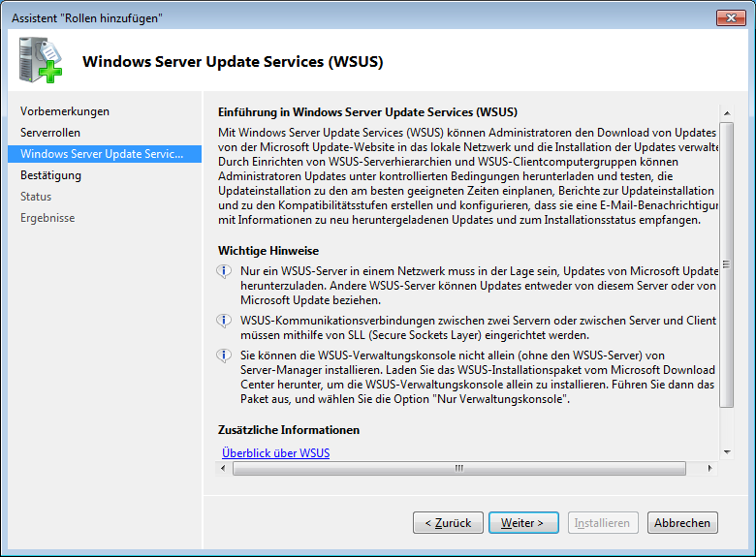This screenshot has height=557, width=756.
Task: Click the horizontal scrollbar thumb
Action: pyautogui.click(x=459, y=468)
